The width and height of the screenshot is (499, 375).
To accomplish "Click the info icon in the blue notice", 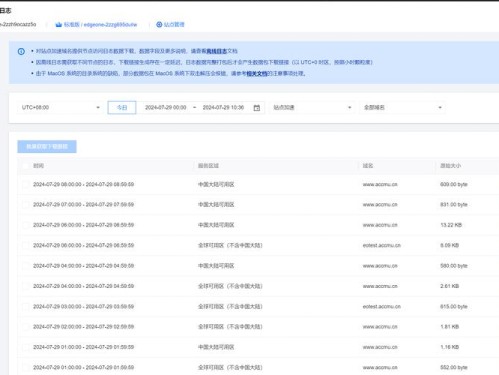I will [x=21, y=51].
